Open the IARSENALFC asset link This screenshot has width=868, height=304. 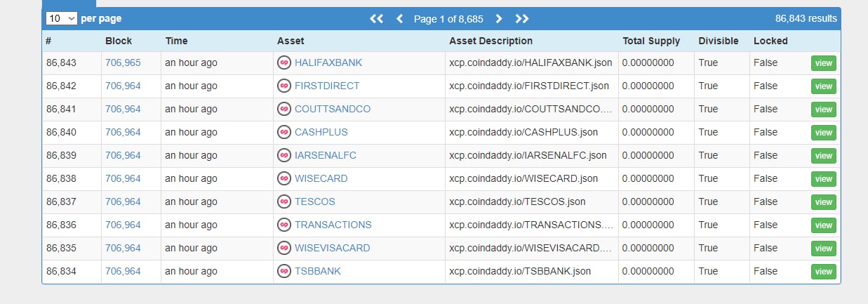326,155
